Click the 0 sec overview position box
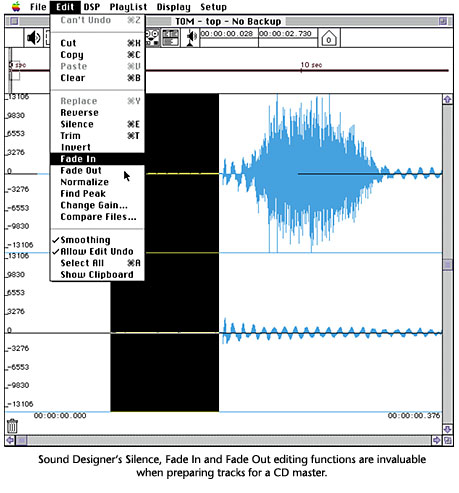Image resolution: width=459 pixels, height=493 pixels. 14,70
